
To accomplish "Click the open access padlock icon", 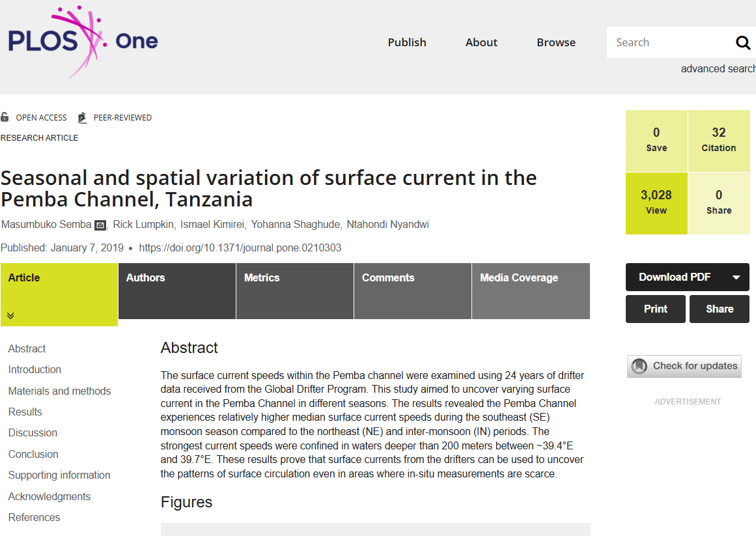I will click(5, 117).
